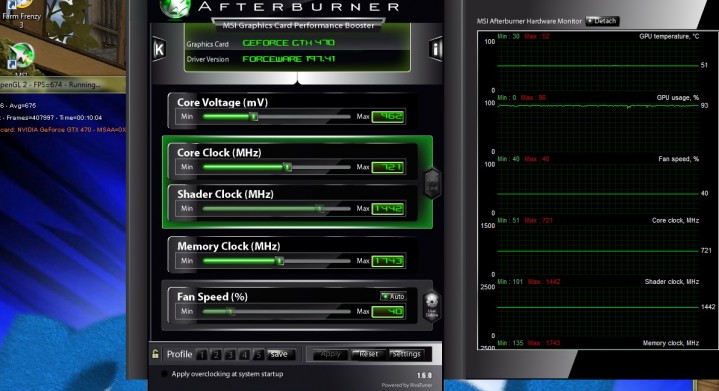The width and height of the screenshot is (719, 391).
Task: Check Apply overclocking at system startup
Action: [x=164, y=374]
